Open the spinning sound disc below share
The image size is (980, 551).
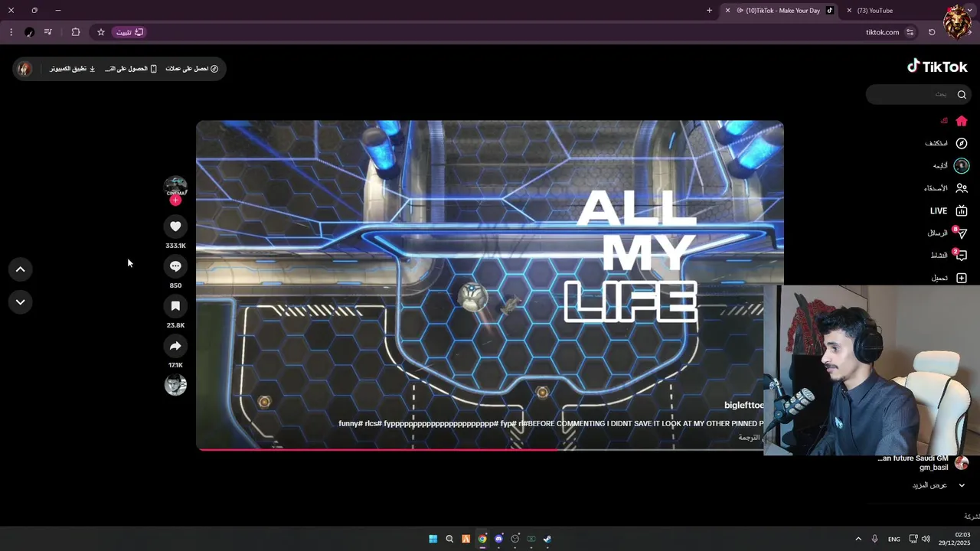tap(175, 384)
